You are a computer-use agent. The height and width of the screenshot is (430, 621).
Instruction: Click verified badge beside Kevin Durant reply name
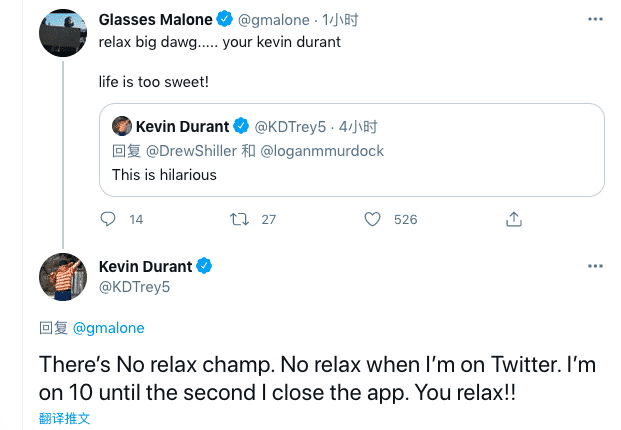204,266
